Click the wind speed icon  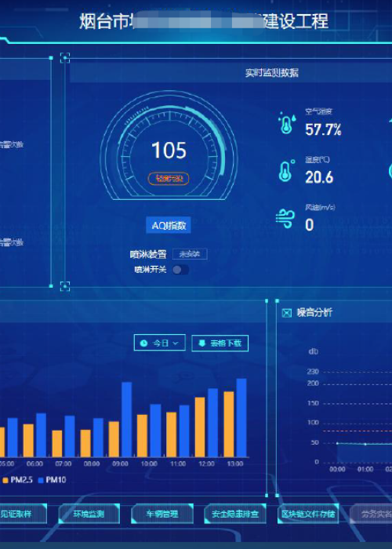click(285, 219)
